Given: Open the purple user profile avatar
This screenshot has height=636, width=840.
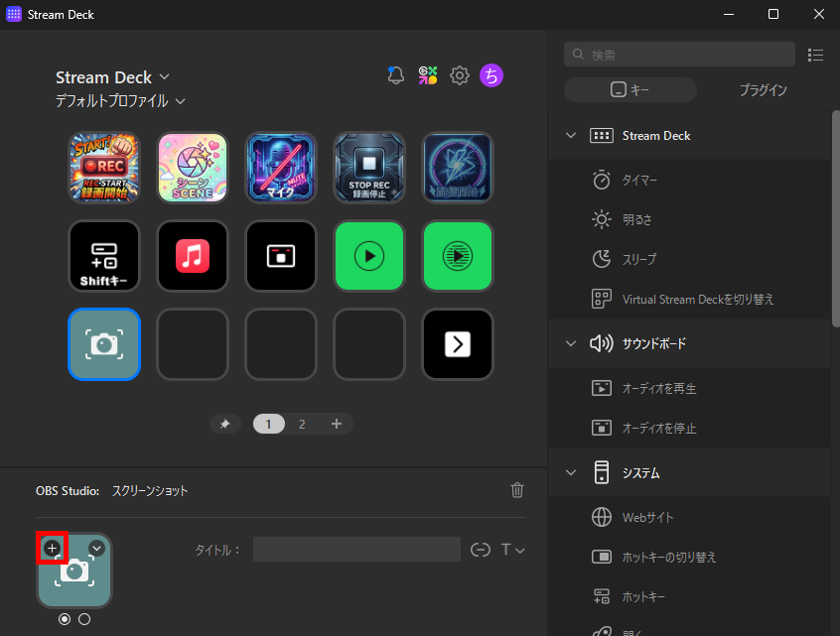Looking at the screenshot, I should (491, 75).
